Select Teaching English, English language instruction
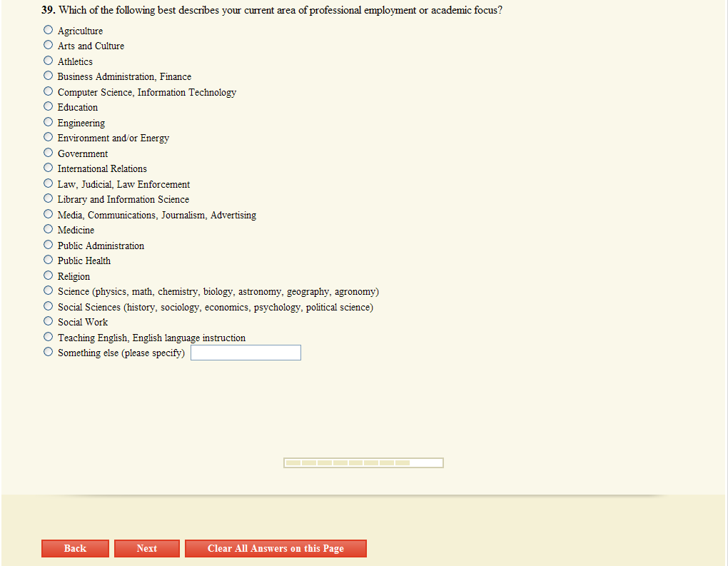728x566 pixels. coord(49,337)
